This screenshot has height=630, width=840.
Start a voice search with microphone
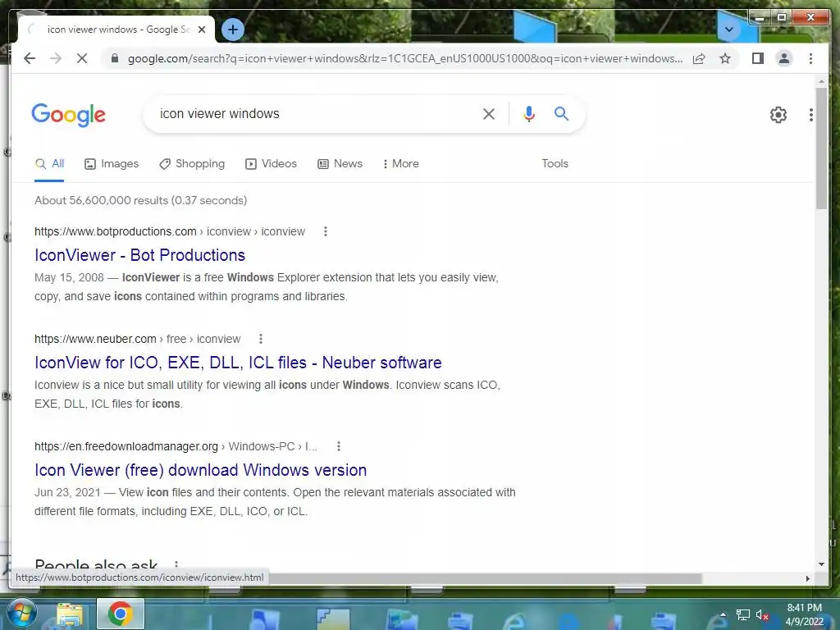529,113
